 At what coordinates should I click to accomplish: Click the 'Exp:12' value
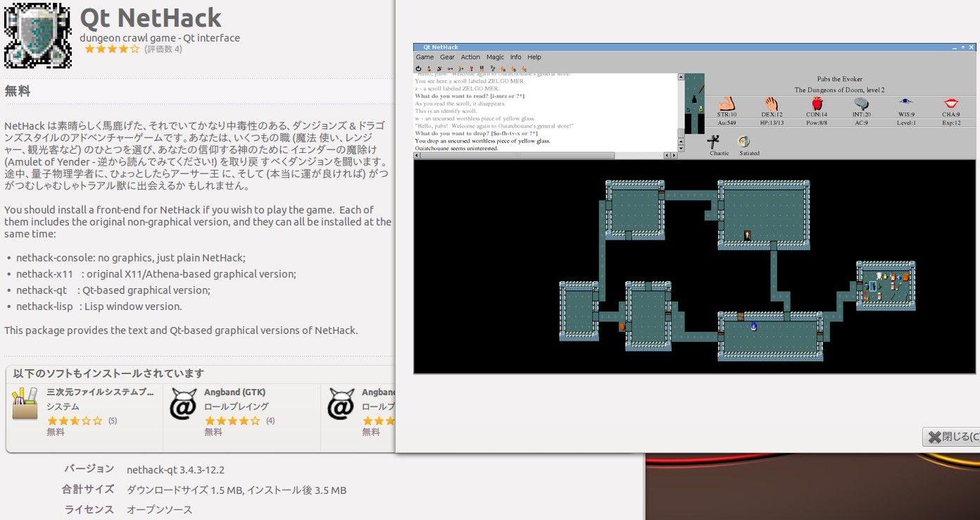[x=952, y=123]
